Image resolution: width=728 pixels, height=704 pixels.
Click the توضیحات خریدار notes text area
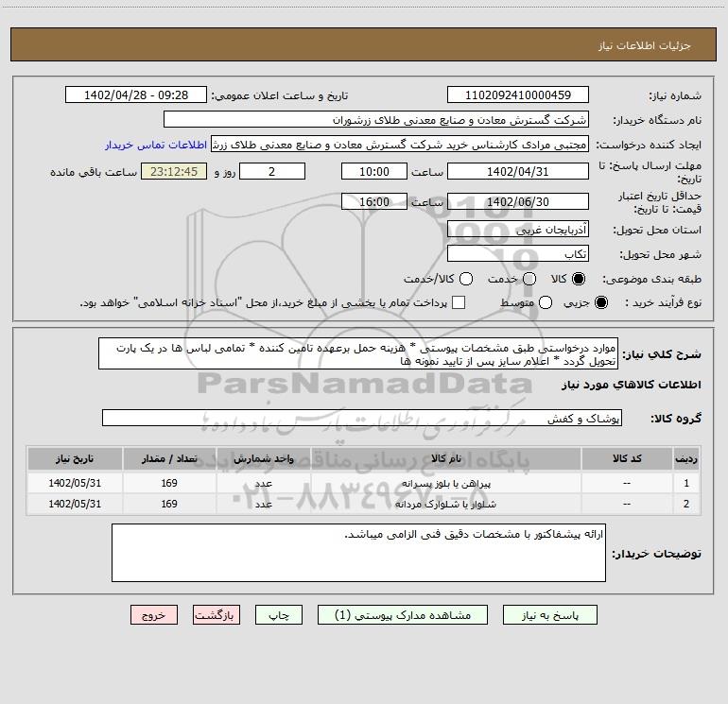(x=358, y=553)
